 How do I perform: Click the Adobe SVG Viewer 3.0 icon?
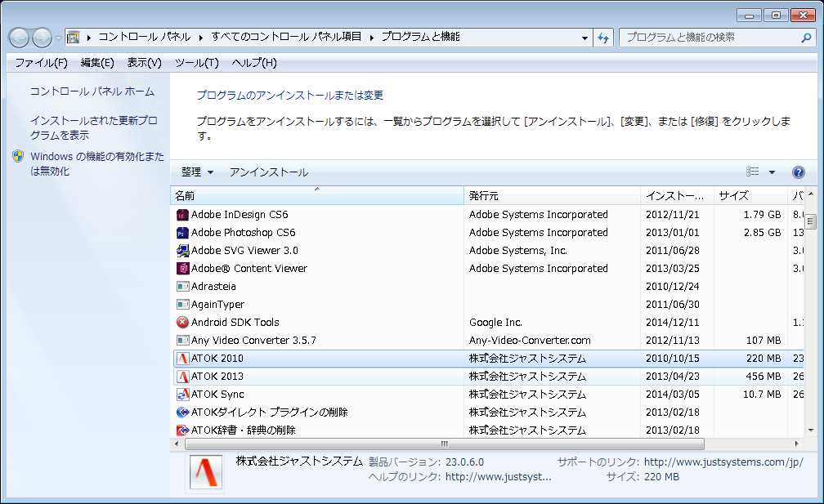(x=182, y=251)
